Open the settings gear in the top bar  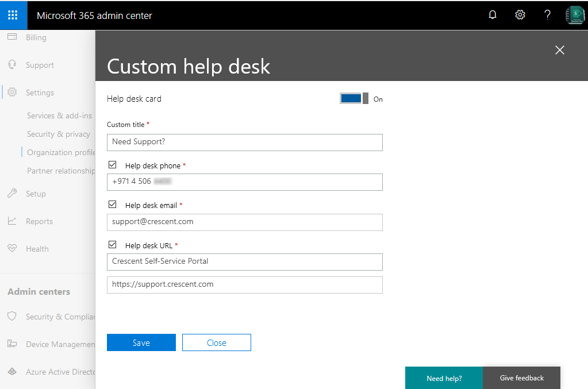point(520,14)
